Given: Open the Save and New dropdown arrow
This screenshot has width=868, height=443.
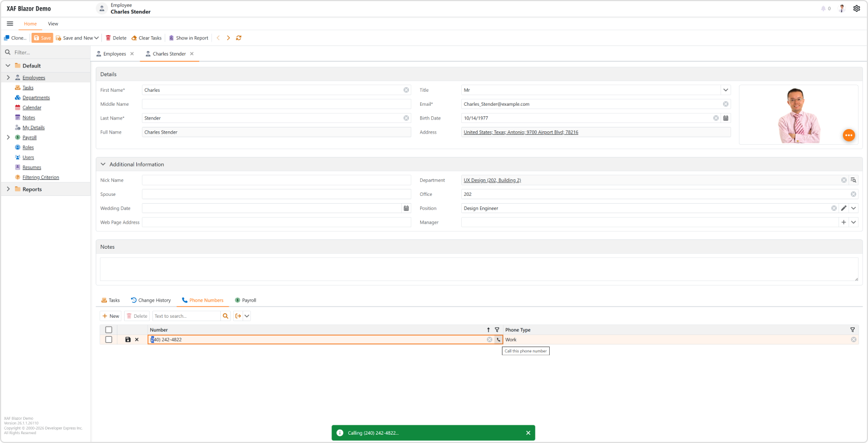Looking at the screenshot, I should coord(97,38).
